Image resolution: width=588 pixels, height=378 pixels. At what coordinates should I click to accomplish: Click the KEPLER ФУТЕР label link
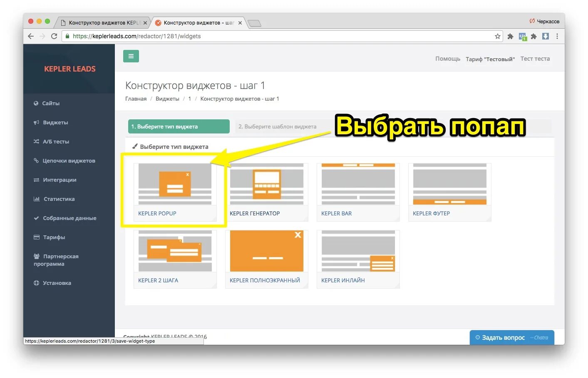431,213
